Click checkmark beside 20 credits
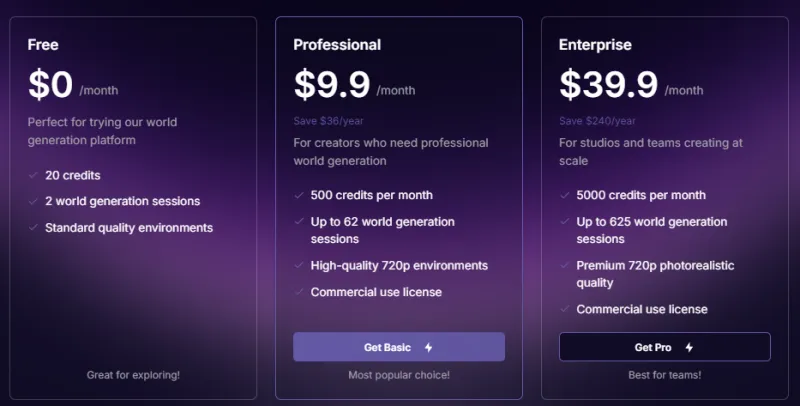800x406 pixels. [33, 175]
